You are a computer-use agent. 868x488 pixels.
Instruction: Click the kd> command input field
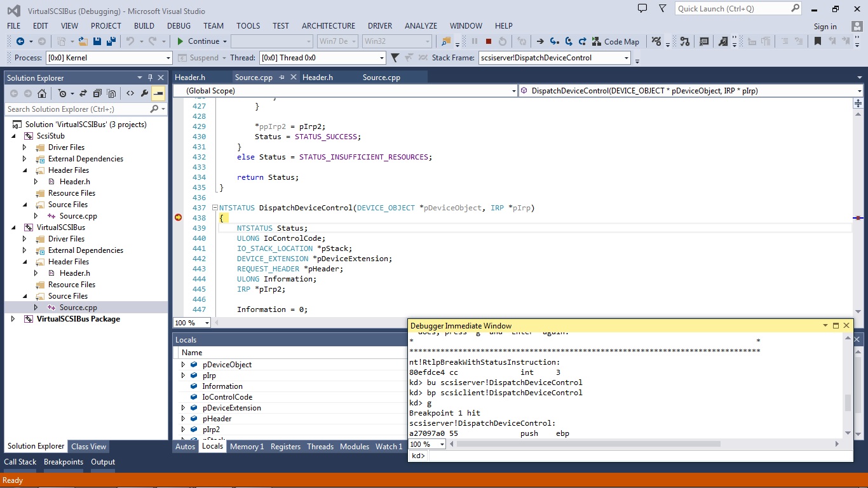640,456
